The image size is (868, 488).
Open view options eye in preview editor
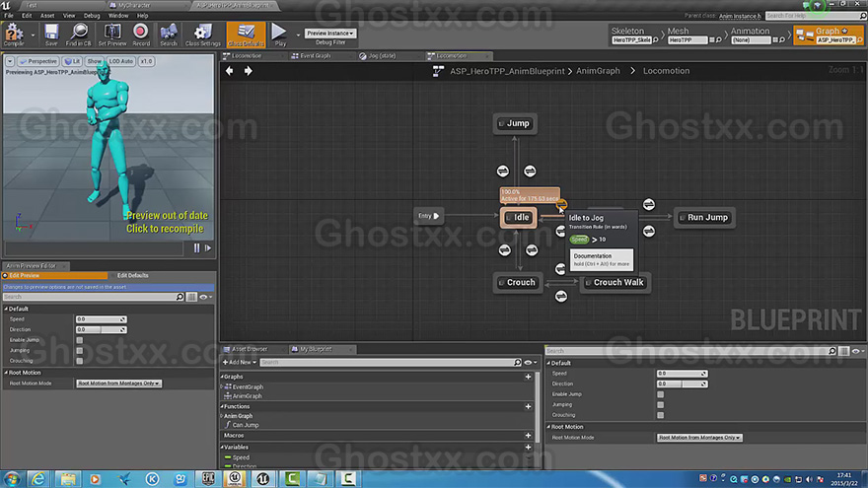[x=205, y=297]
